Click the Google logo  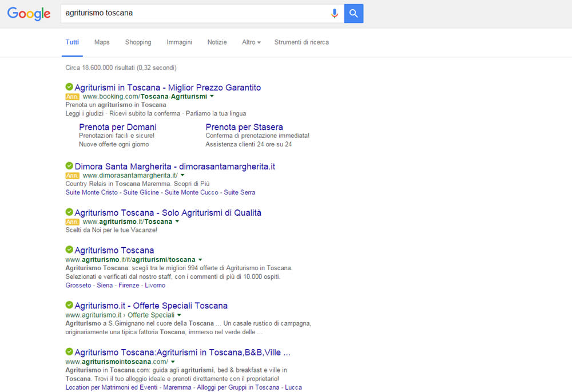29,14
